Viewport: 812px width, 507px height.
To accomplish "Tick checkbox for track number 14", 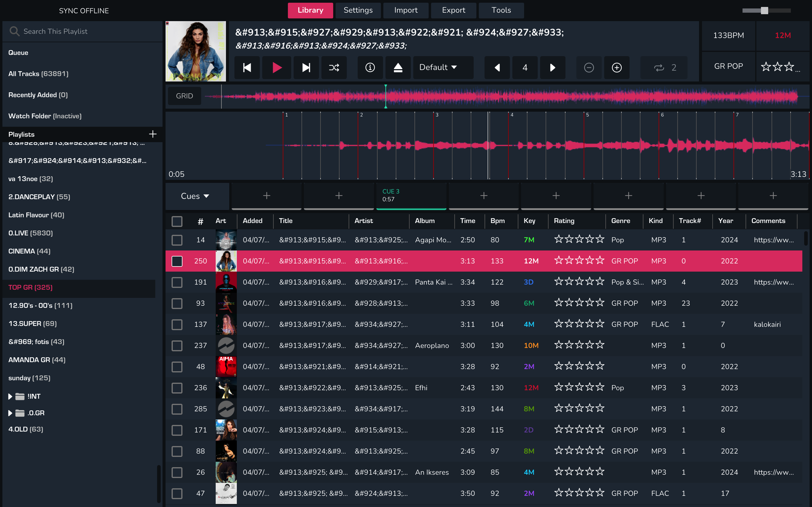I will click(x=177, y=240).
